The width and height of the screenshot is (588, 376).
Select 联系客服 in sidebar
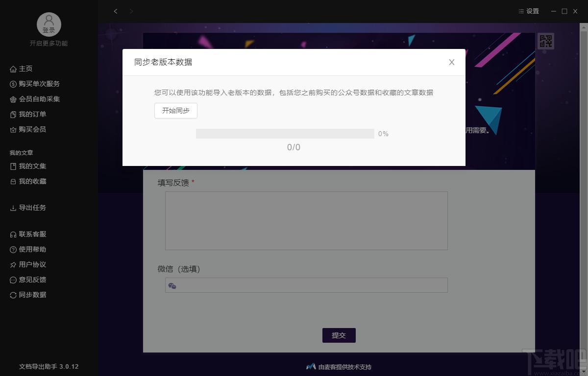pyautogui.click(x=32, y=235)
